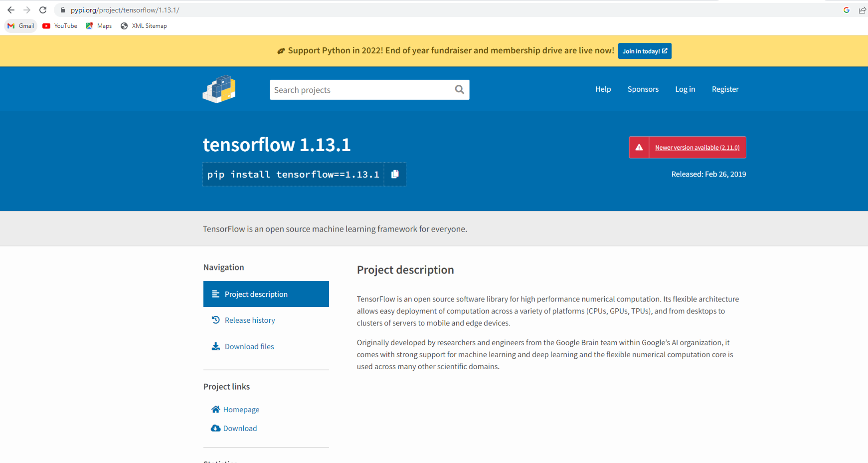Click the Release history clock icon
868x463 pixels.
click(216, 320)
